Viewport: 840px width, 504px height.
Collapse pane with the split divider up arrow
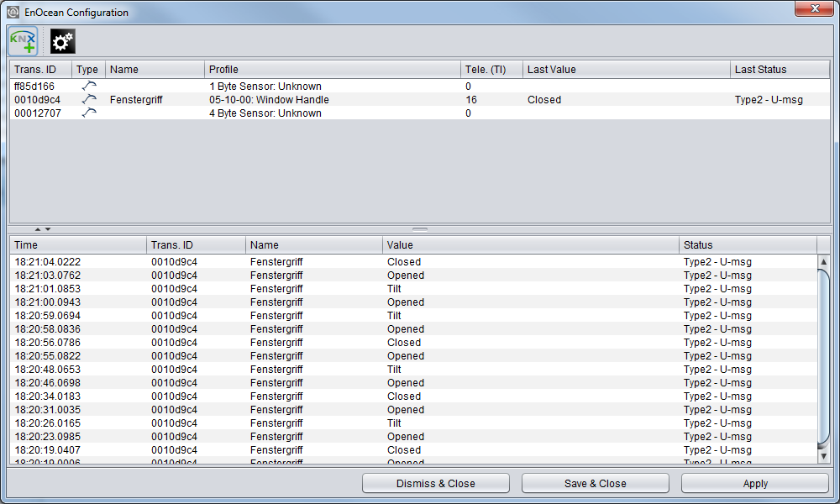(x=38, y=229)
